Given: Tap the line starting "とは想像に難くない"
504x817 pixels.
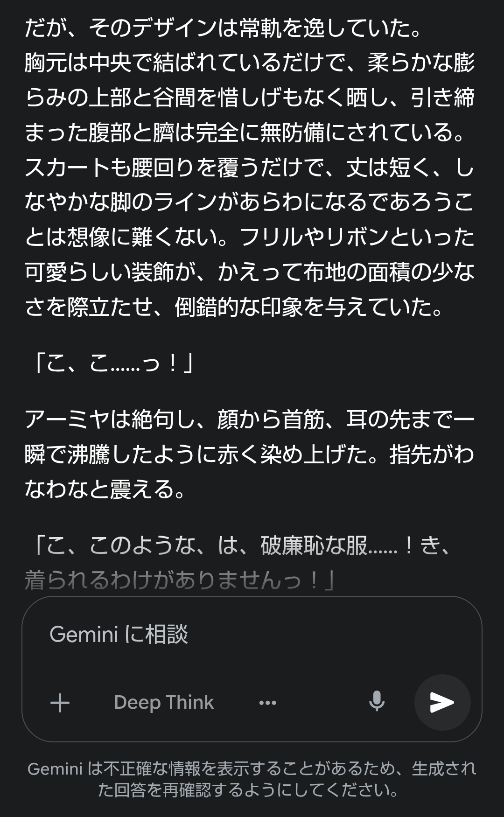Looking at the screenshot, I should pos(249,238).
